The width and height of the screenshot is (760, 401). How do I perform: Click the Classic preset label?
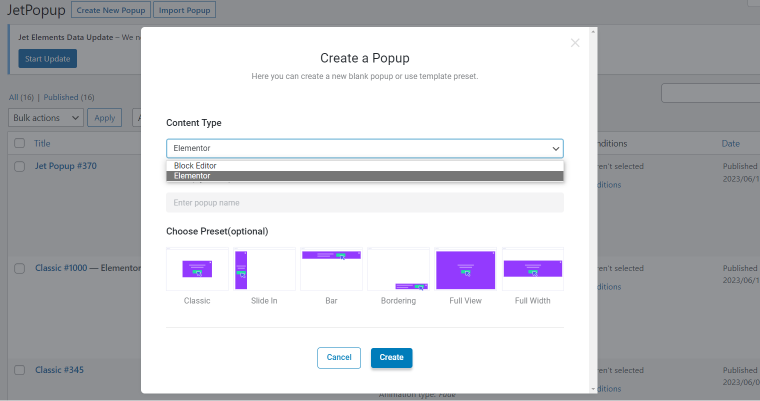197,301
